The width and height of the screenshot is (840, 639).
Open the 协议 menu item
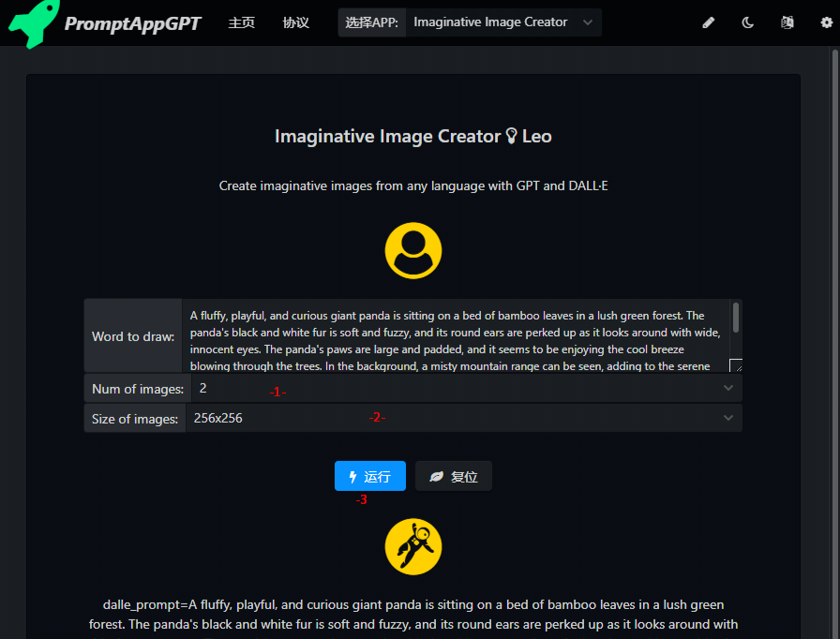click(295, 22)
